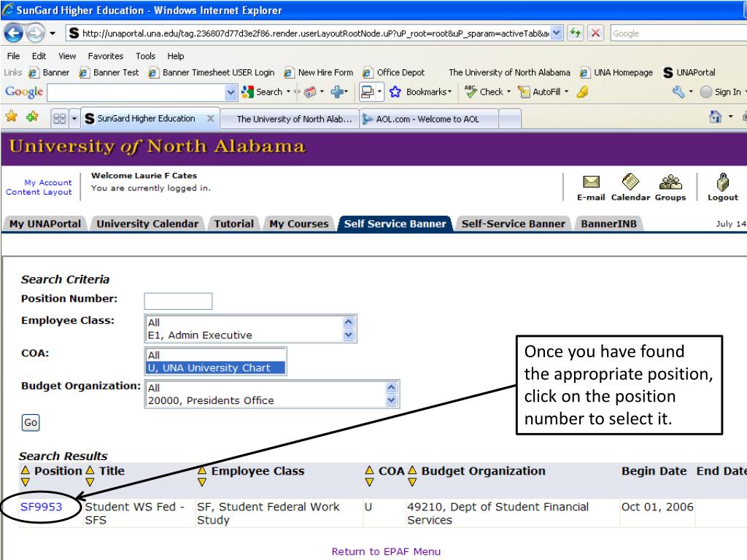747x560 pixels.
Task: Open Banner Timesheet USER Login link
Action: (212, 73)
